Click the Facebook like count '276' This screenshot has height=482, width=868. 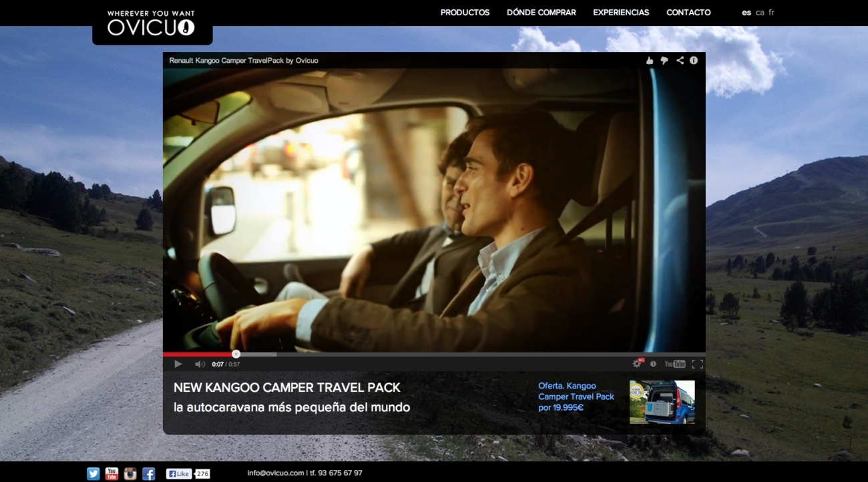coord(203,473)
